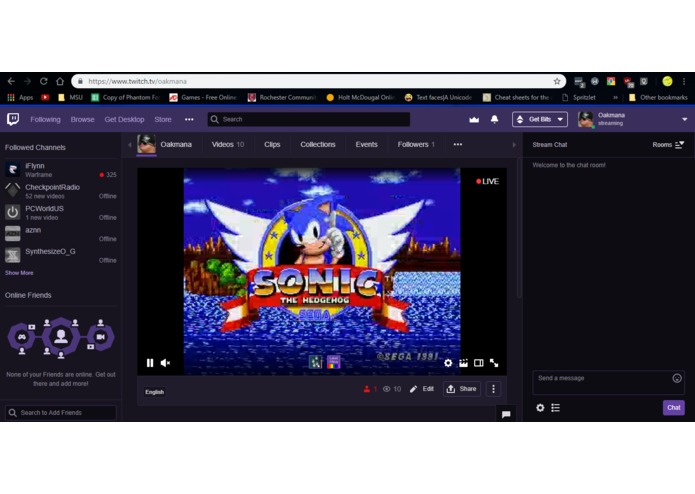Edit stream info with pencil
Image resolution: width=695 pixels, height=494 pixels.
coord(422,389)
